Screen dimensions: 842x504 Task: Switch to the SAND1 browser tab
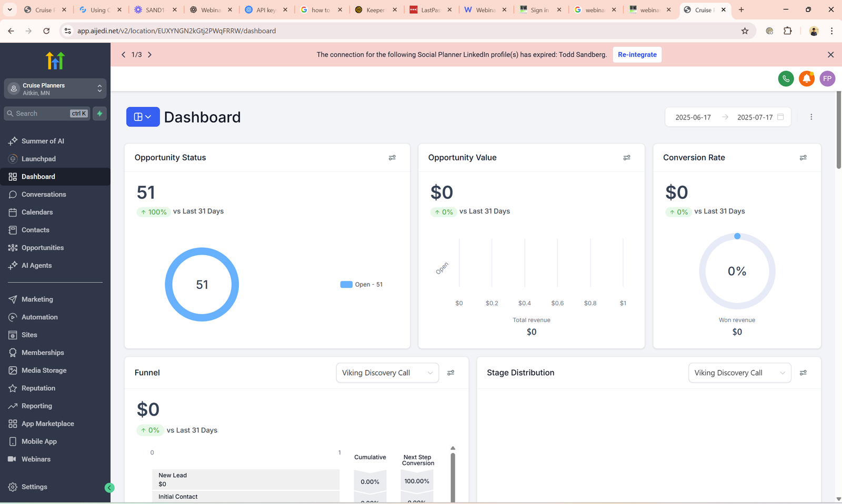155,9
